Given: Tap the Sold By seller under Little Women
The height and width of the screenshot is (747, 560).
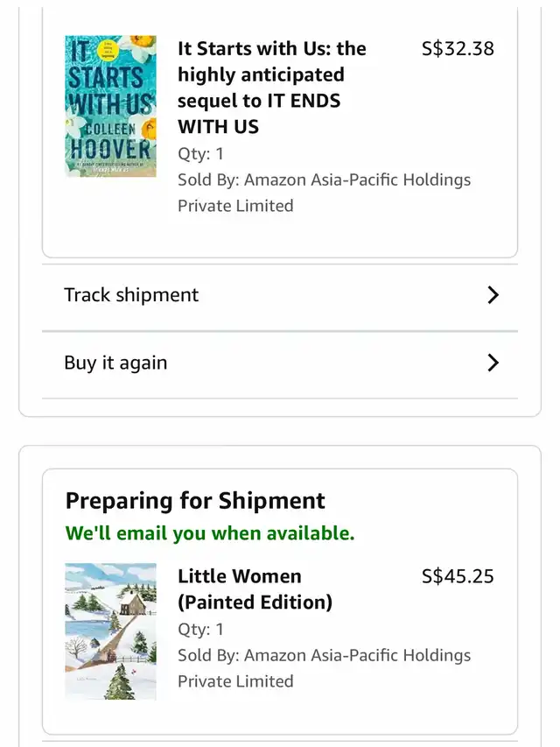Looking at the screenshot, I should (x=324, y=668).
